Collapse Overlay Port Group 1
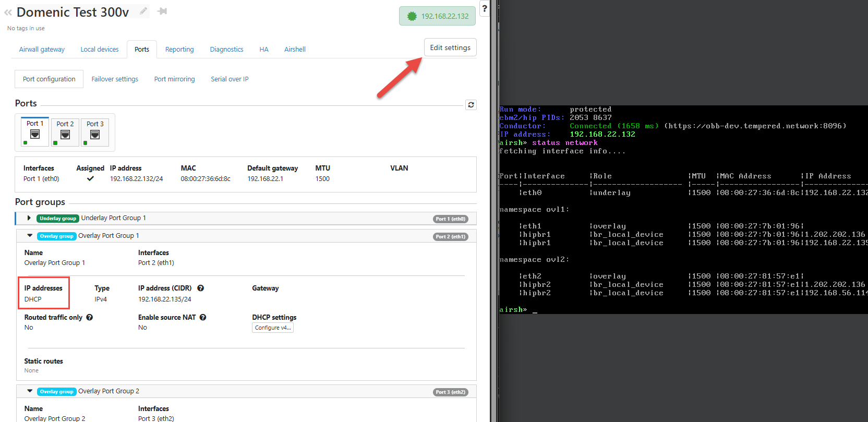The image size is (868, 422). [30, 236]
